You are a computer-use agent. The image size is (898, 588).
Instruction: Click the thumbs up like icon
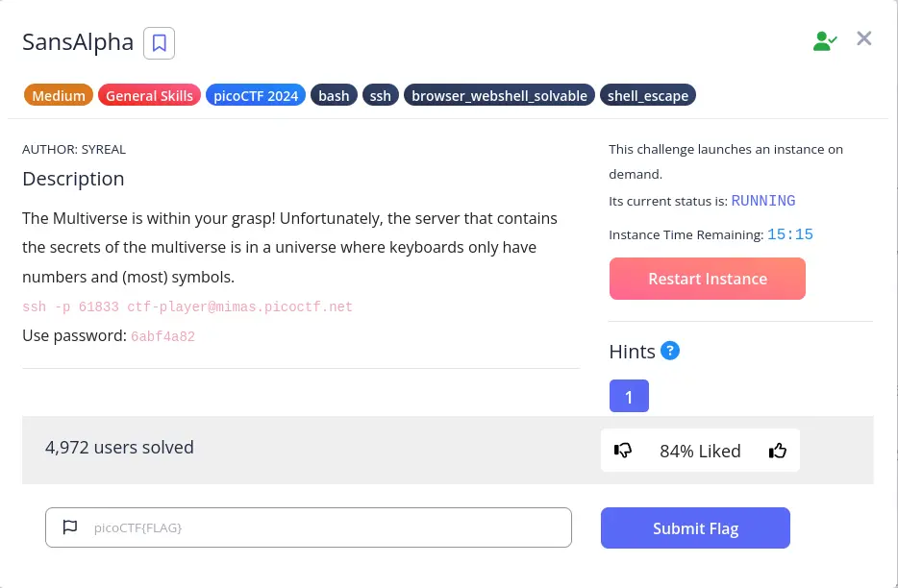[778, 451]
